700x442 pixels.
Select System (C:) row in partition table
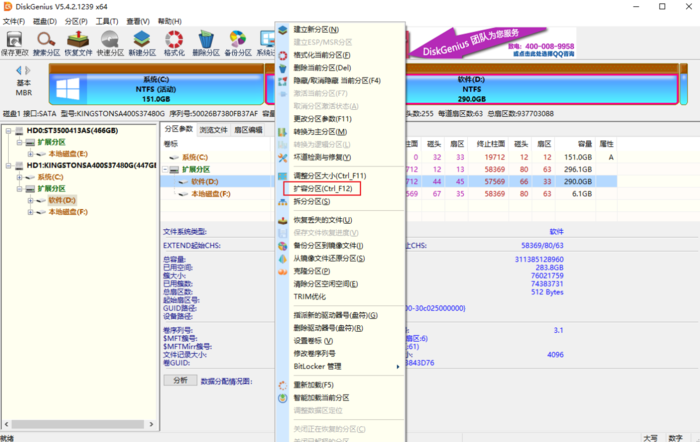coord(388,157)
